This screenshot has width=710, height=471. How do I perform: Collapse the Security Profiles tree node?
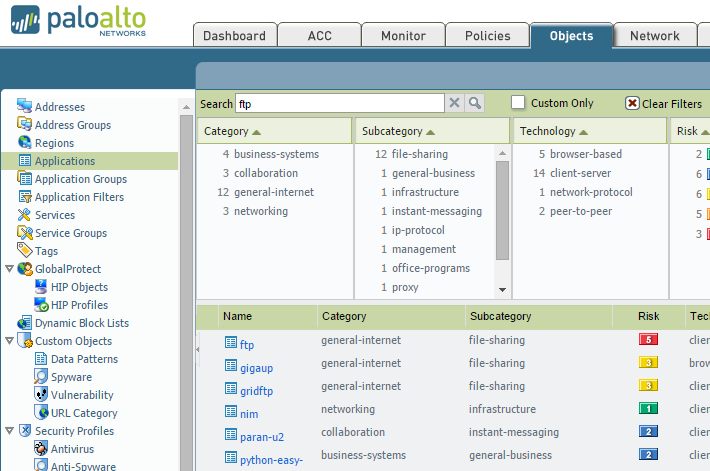click(9, 431)
